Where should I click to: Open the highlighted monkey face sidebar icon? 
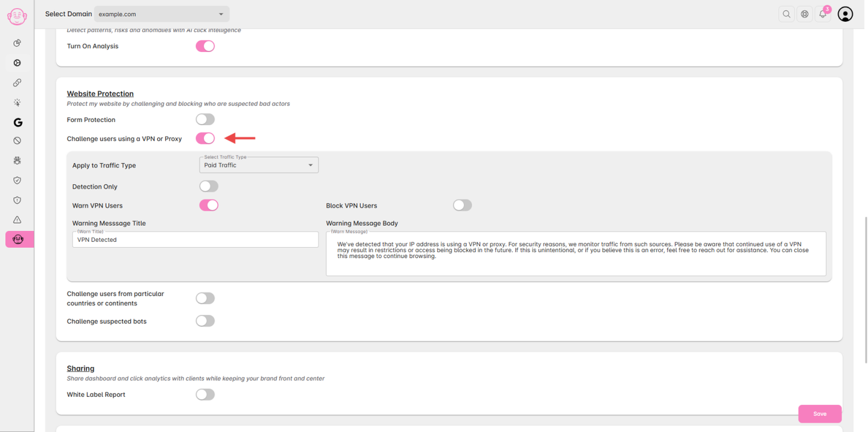pos(18,239)
